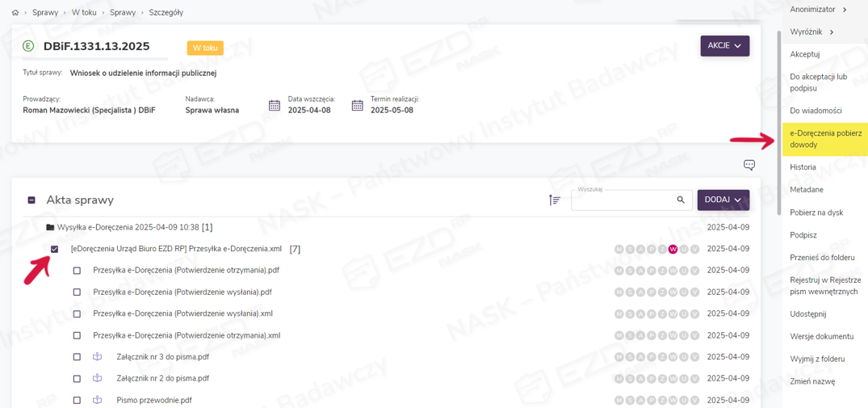Tick the Pismo przewodnie.pdf checkbox

78,401
